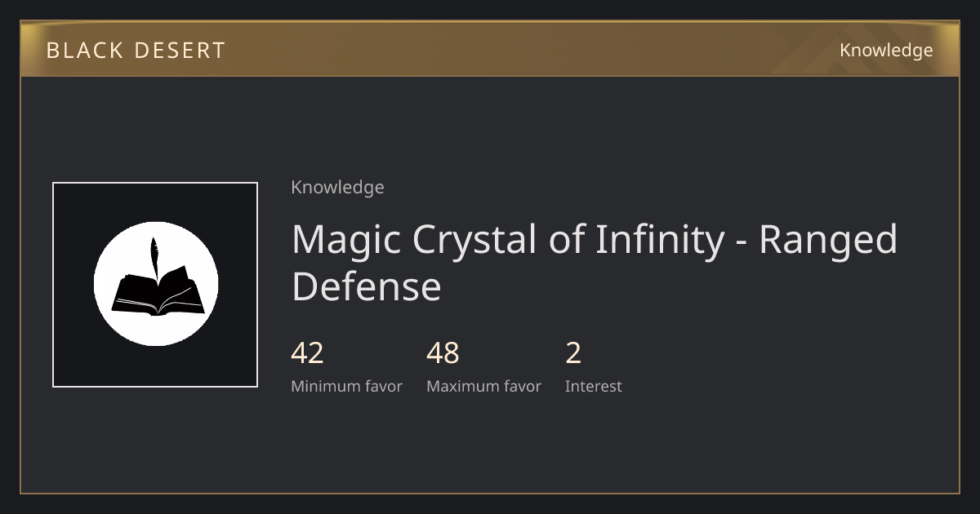Click the open book knowledge icon

tap(155, 292)
